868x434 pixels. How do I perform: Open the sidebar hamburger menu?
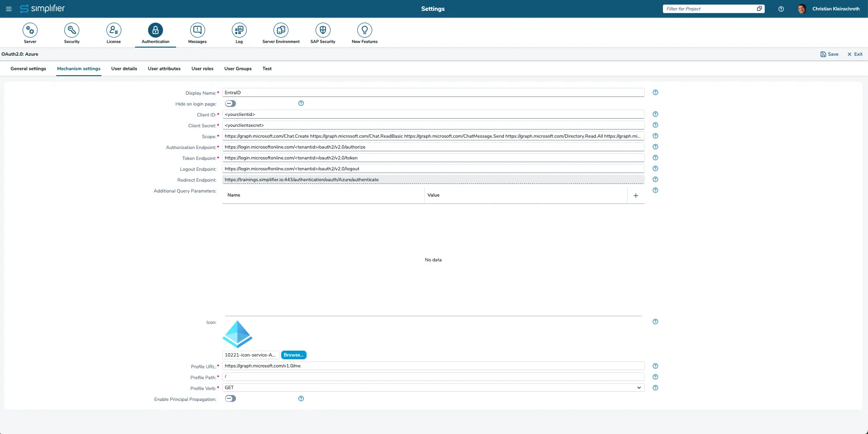point(9,9)
